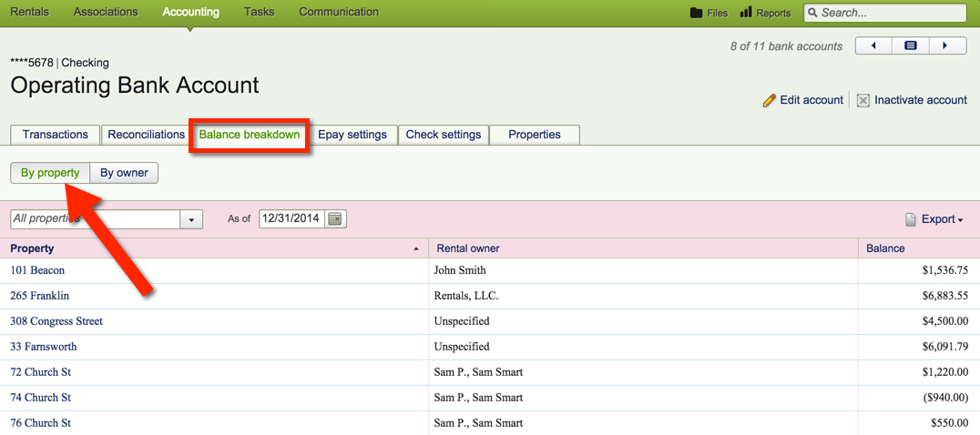The width and height of the screenshot is (980, 435).
Task: Open the Accounting menu in top navigation
Action: [190, 13]
